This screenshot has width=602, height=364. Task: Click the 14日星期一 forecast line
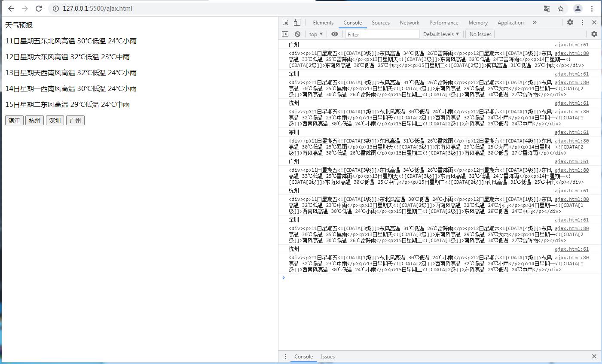click(x=71, y=89)
